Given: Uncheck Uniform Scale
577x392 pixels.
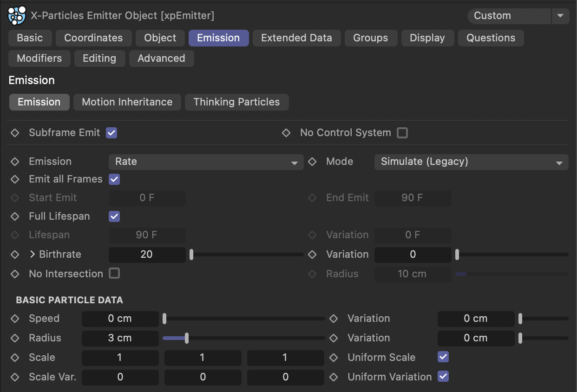Looking at the screenshot, I should click(443, 357).
